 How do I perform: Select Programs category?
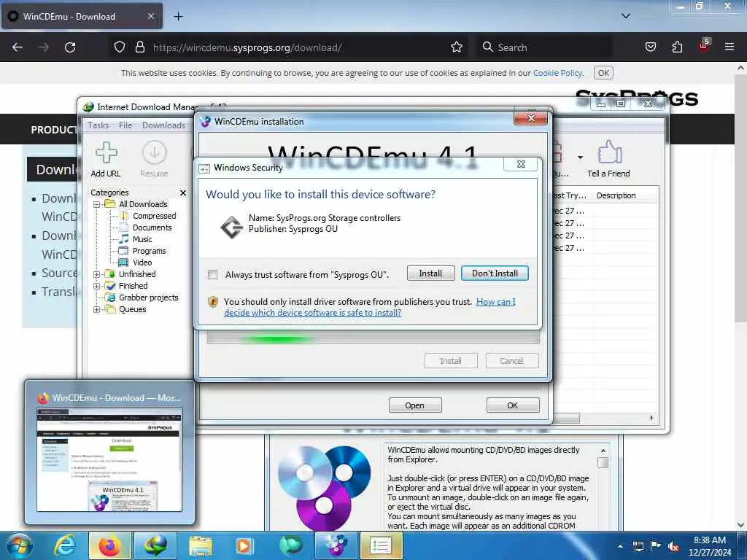coord(149,251)
